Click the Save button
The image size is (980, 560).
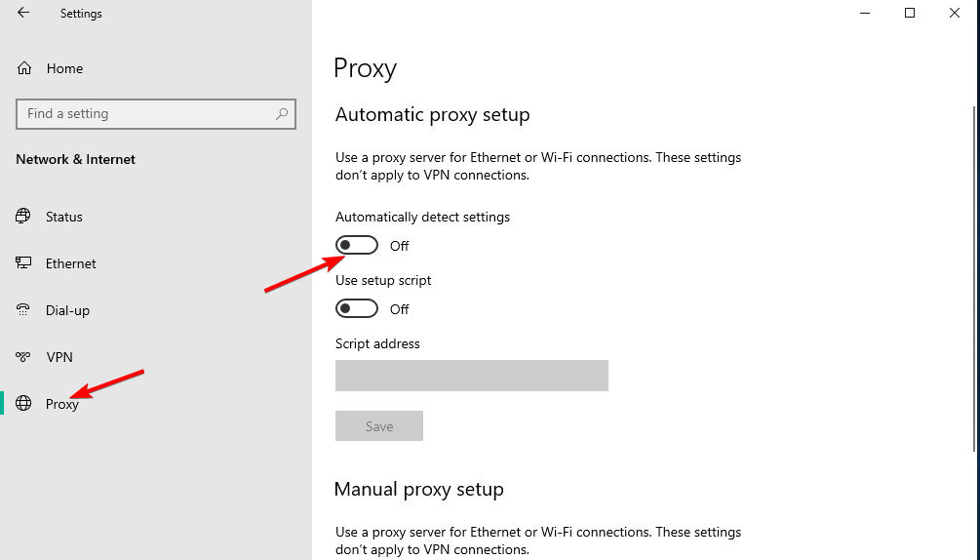379,426
